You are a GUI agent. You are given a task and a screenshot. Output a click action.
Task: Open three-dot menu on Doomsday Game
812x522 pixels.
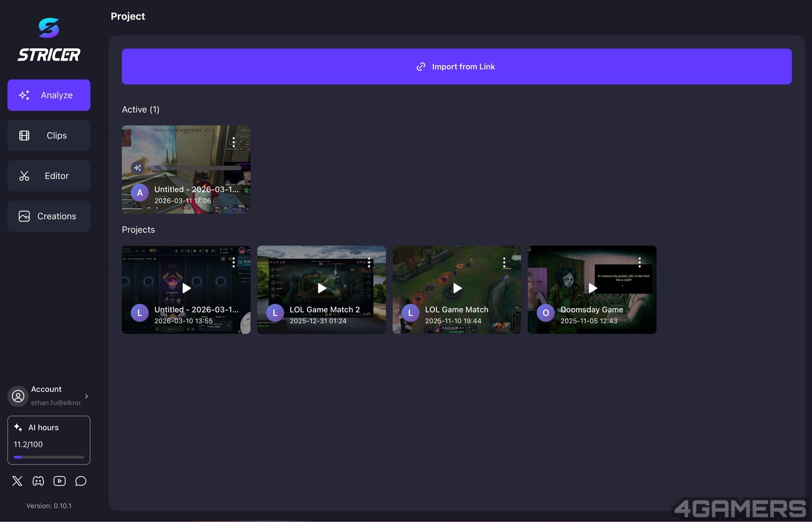click(639, 263)
